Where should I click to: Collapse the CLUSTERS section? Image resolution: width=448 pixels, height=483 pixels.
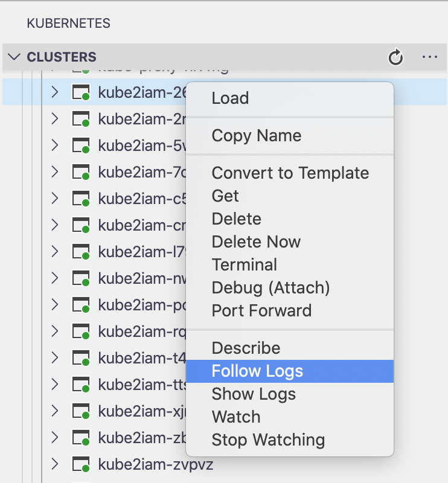[14, 57]
